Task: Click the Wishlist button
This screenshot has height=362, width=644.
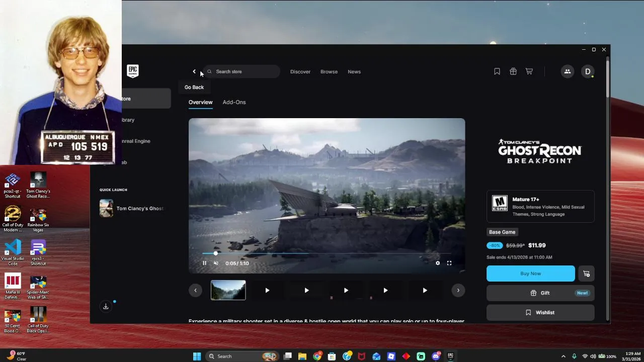Action: [x=540, y=313]
